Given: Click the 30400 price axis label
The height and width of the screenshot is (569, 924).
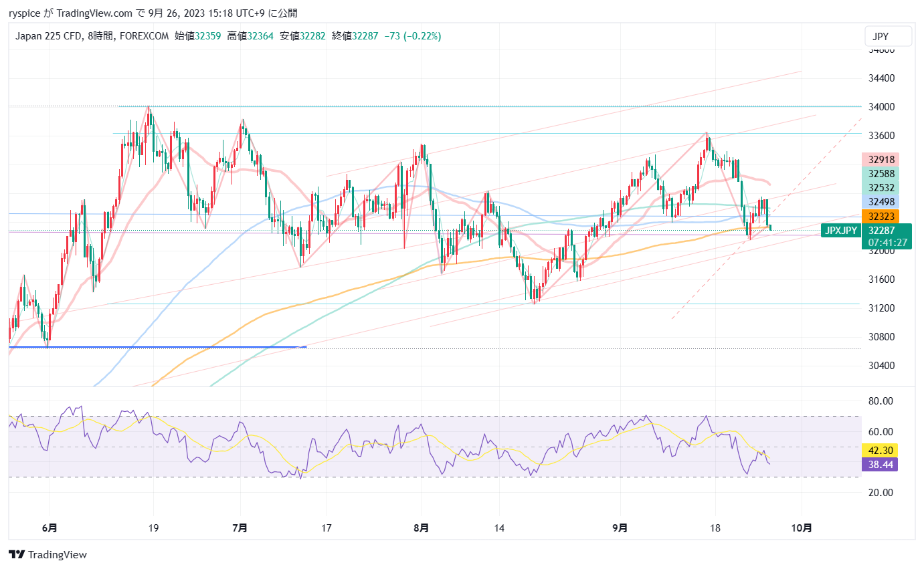Looking at the screenshot, I should 881,366.
